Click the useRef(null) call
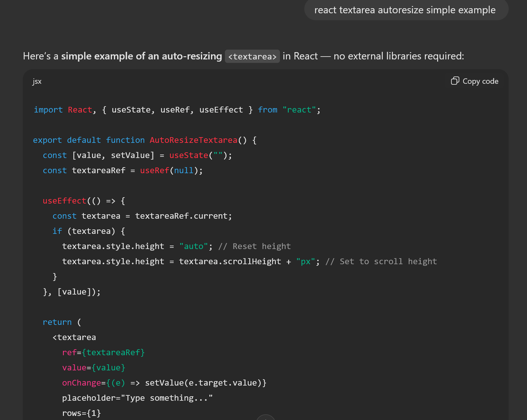 (169, 170)
